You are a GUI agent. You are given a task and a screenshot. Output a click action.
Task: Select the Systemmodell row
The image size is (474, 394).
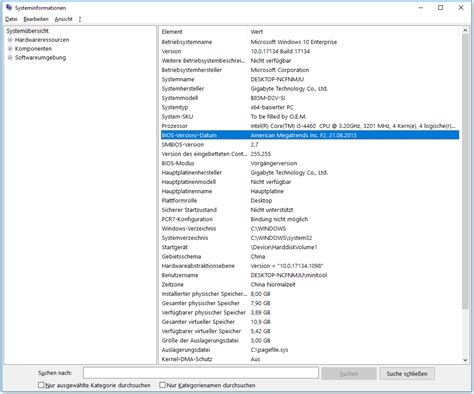tap(310, 98)
